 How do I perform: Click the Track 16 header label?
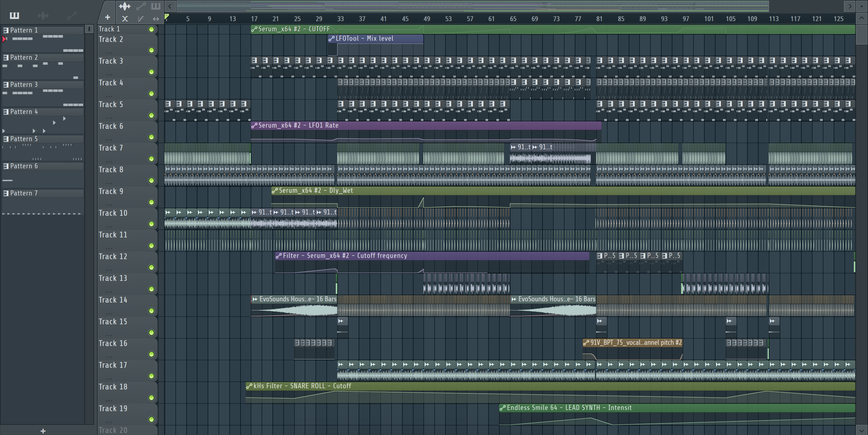(x=113, y=344)
